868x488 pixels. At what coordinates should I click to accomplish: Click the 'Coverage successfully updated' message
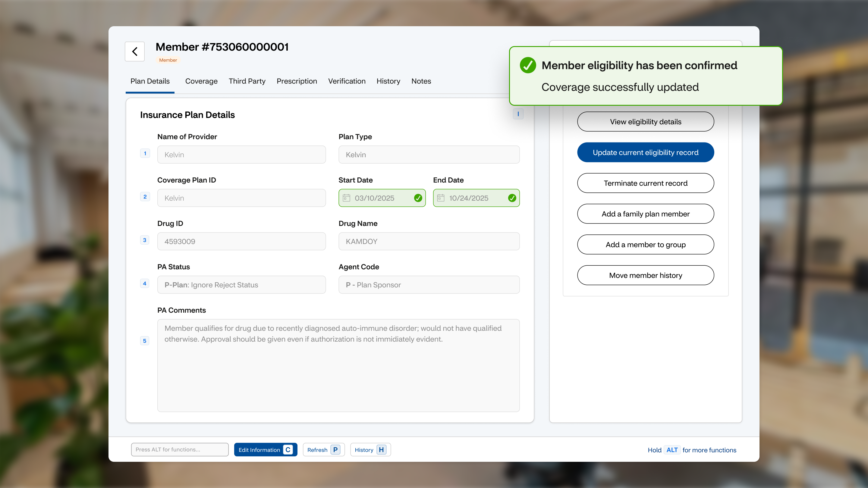pos(620,87)
